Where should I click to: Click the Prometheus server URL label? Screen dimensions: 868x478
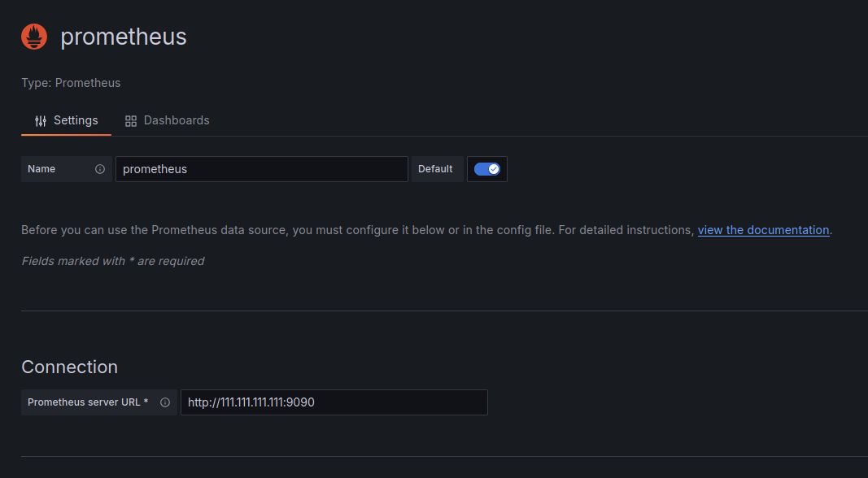pyautogui.click(x=88, y=402)
